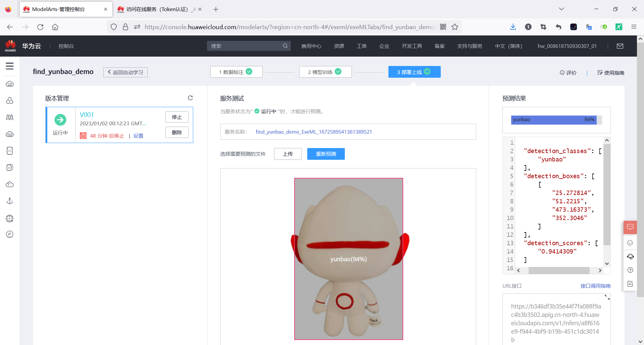The height and width of the screenshot is (345, 644).
Task: Click the bookmark star in address bar
Action: [x=455, y=27]
